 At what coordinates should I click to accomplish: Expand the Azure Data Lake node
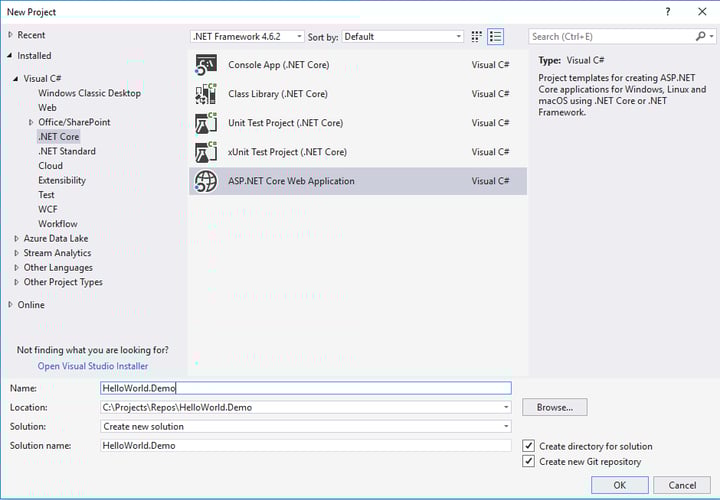pos(16,238)
